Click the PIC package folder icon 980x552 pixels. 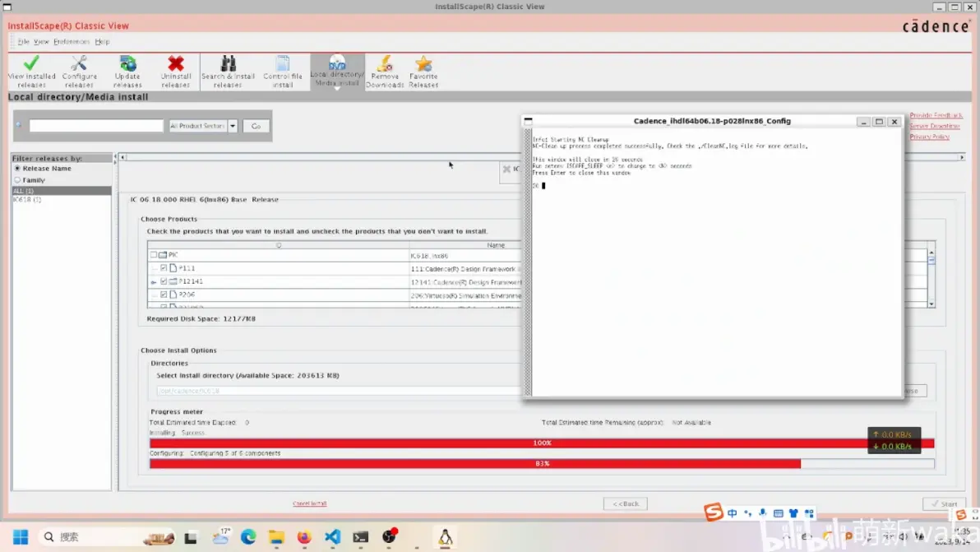coord(163,255)
